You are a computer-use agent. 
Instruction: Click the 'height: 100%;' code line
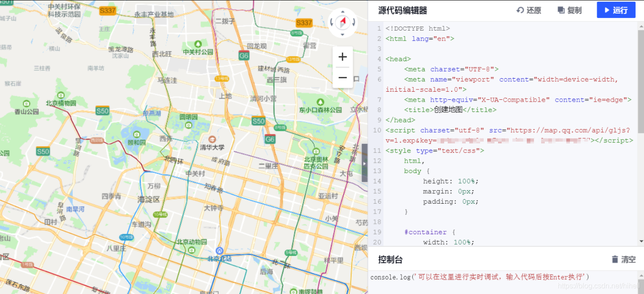pos(451,181)
